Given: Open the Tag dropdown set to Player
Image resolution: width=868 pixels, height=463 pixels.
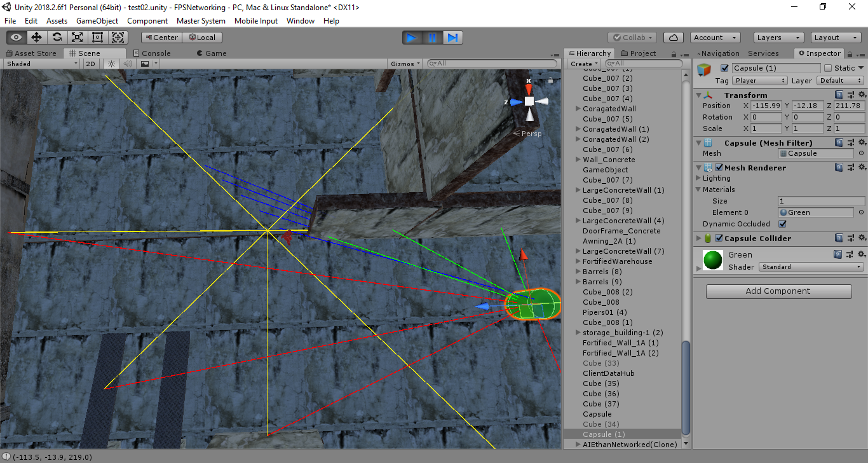Looking at the screenshot, I should [760, 81].
